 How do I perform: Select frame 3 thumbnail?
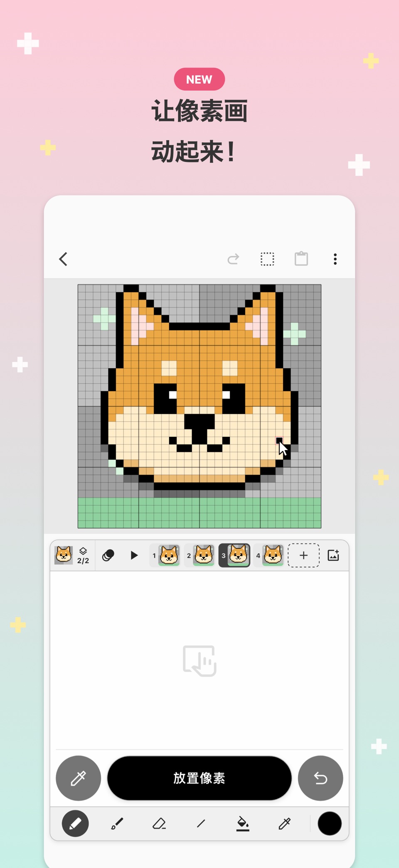coord(234,556)
